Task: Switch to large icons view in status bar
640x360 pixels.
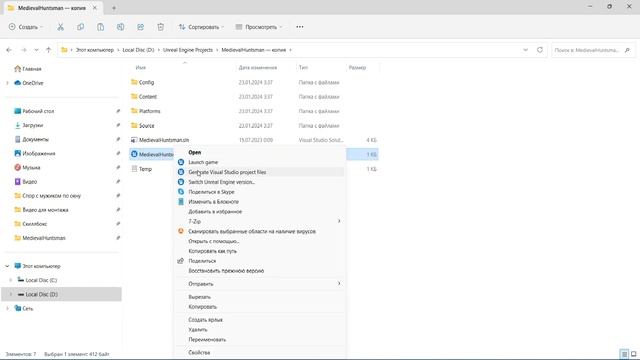Action: (633, 354)
